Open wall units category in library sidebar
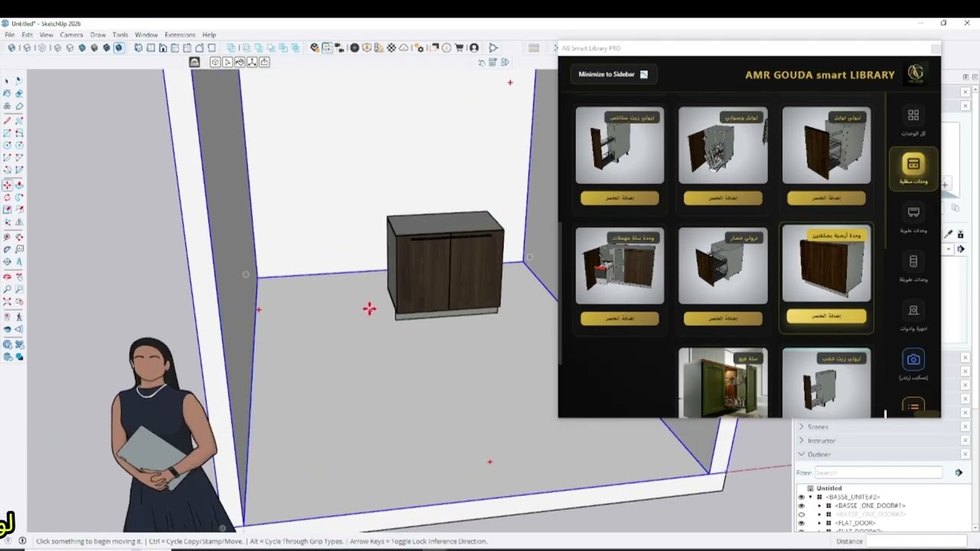The height and width of the screenshot is (551, 980). point(913,218)
